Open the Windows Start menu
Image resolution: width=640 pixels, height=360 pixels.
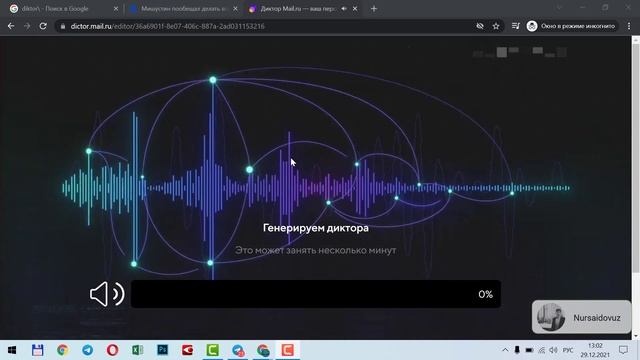[12, 350]
